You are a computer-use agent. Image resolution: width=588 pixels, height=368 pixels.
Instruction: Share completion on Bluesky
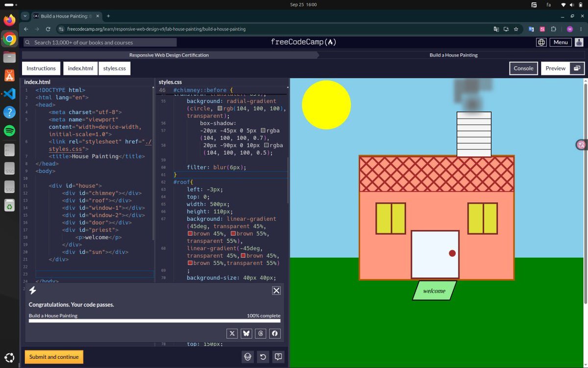(x=246, y=334)
